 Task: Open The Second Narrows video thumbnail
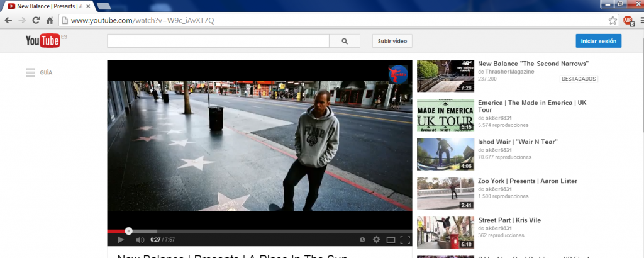click(446, 76)
